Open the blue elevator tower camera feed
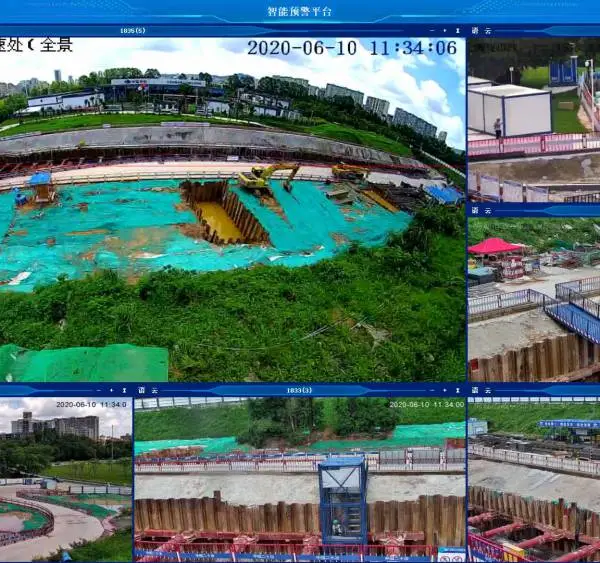The image size is (600, 563). 300,479
